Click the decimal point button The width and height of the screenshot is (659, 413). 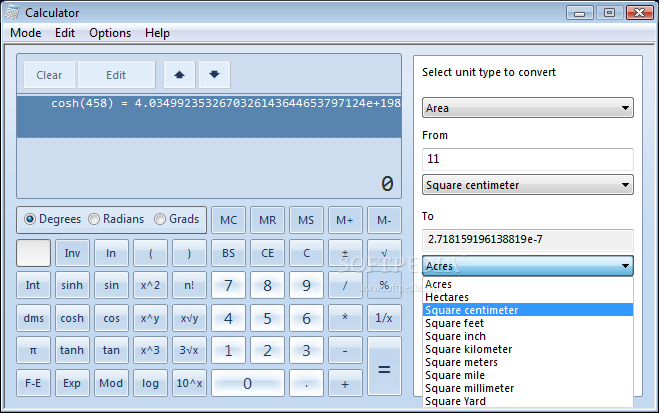306,383
